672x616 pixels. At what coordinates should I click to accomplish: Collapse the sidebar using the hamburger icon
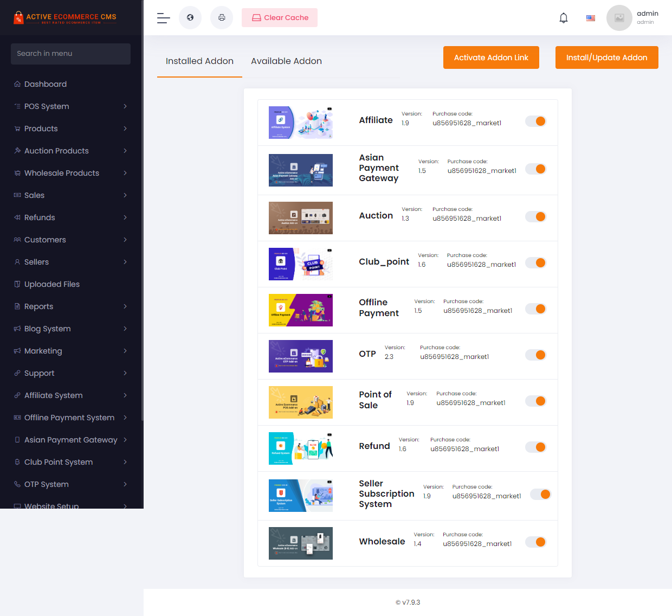(163, 17)
